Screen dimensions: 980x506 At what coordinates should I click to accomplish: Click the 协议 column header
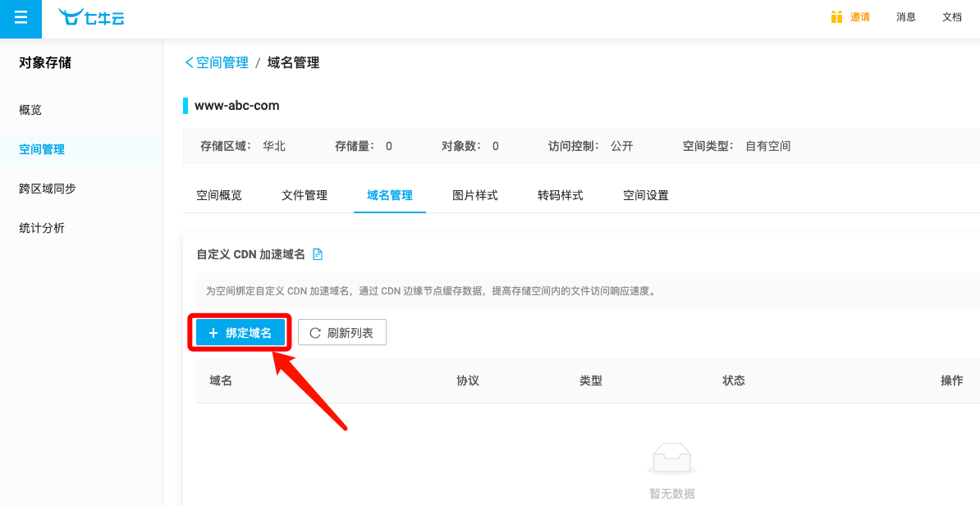[x=468, y=381]
